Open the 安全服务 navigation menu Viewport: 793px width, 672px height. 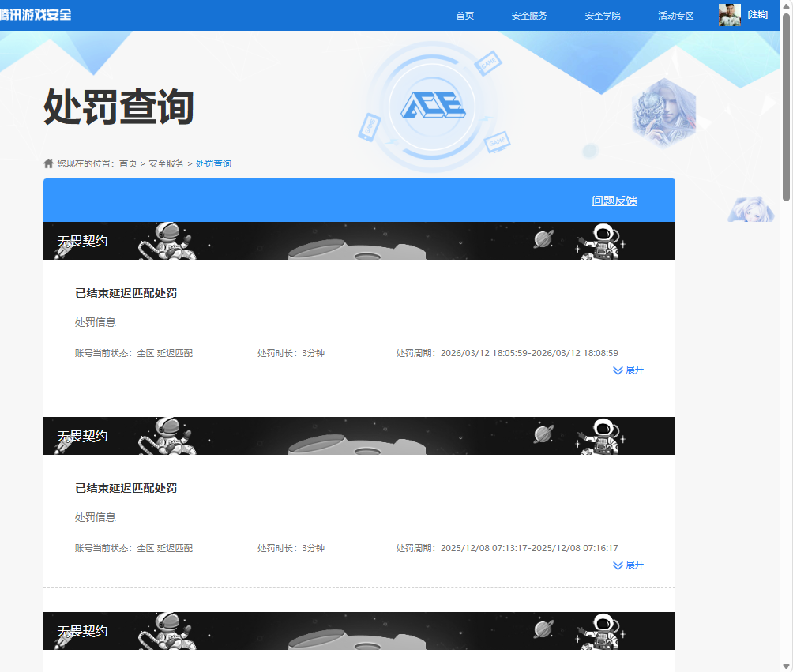(x=529, y=16)
